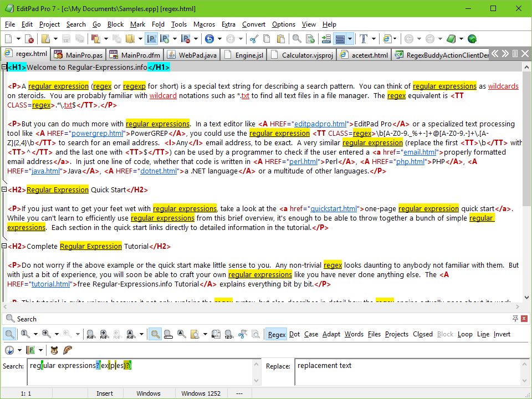The width and height of the screenshot is (532, 399).
Task: Cut selection with the scissors icon
Action: pyautogui.click(x=254, y=39)
